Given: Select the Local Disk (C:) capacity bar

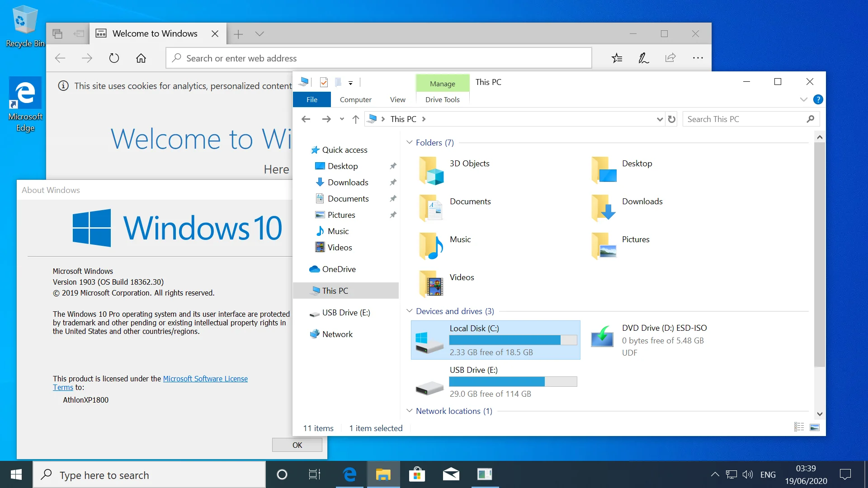Looking at the screenshot, I should pyautogui.click(x=513, y=340).
